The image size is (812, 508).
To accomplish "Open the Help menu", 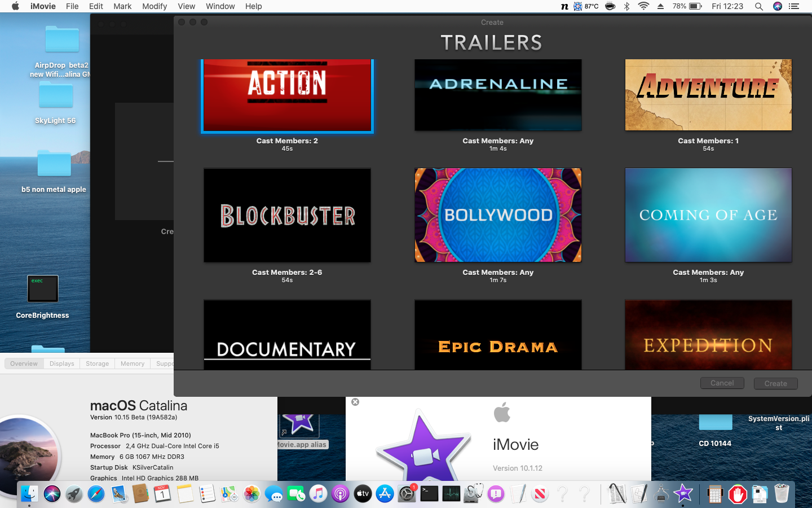I will pos(253,6).
